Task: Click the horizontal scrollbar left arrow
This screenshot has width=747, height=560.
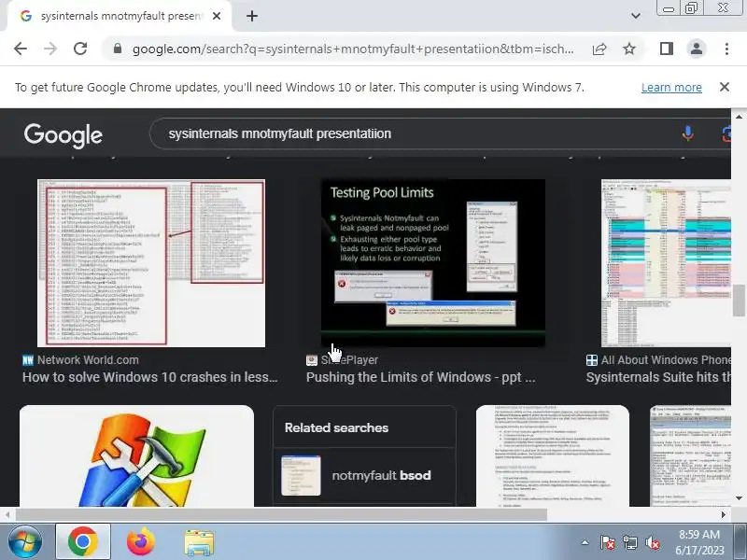Action: [x=7, y=515]
